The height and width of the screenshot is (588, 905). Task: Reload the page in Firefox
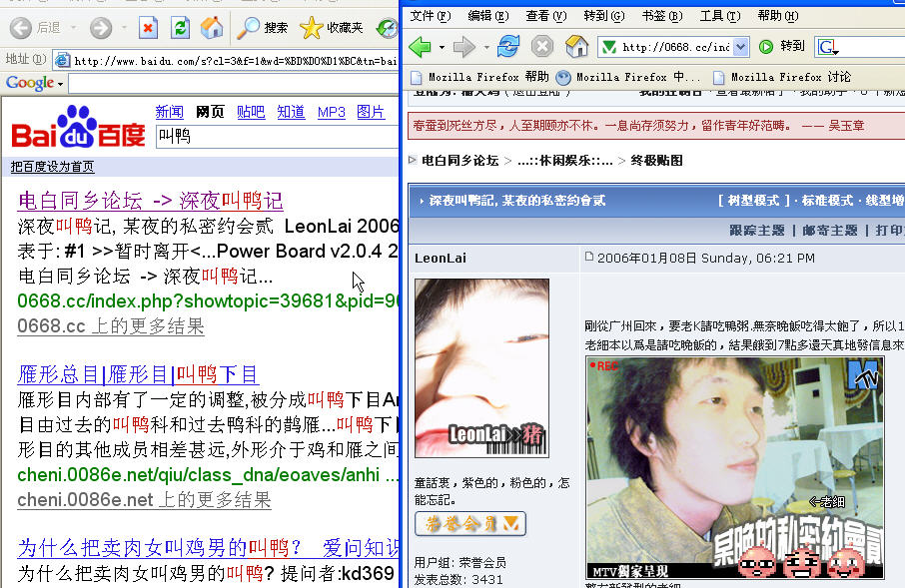(508, 47)
